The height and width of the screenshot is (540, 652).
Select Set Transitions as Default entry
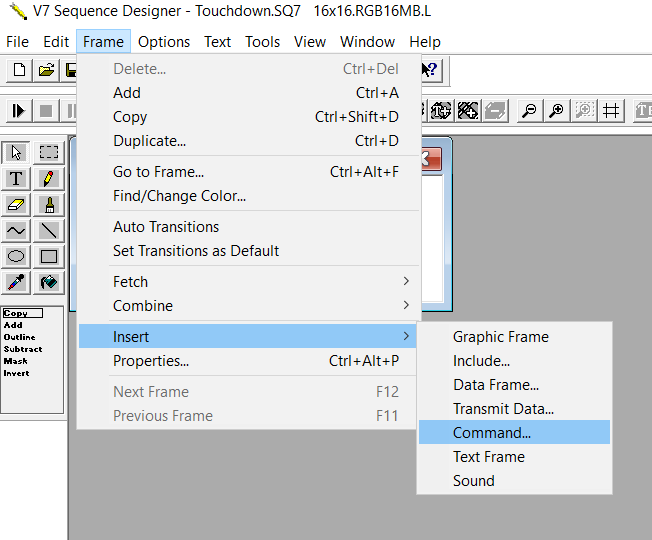coord(248,251)
